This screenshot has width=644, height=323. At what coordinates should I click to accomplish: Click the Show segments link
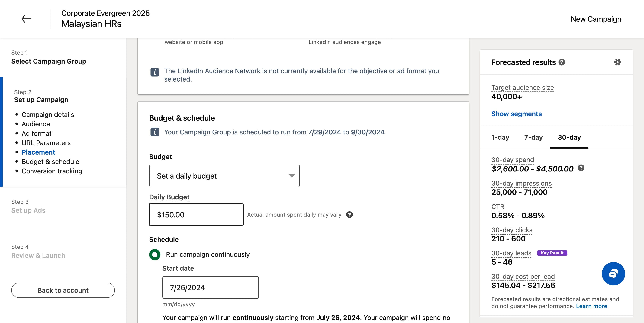[x=516, y=114]
